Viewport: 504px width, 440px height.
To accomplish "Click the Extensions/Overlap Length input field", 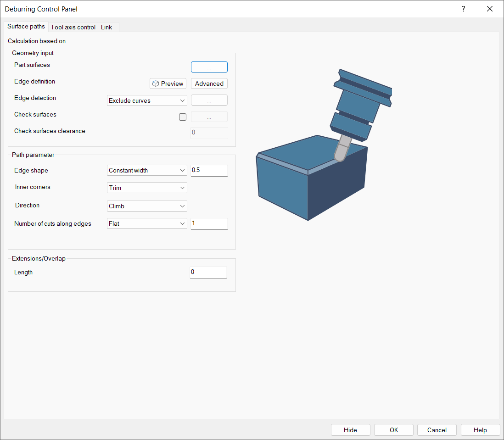I will pyautogui.click(x=208, y=272).
